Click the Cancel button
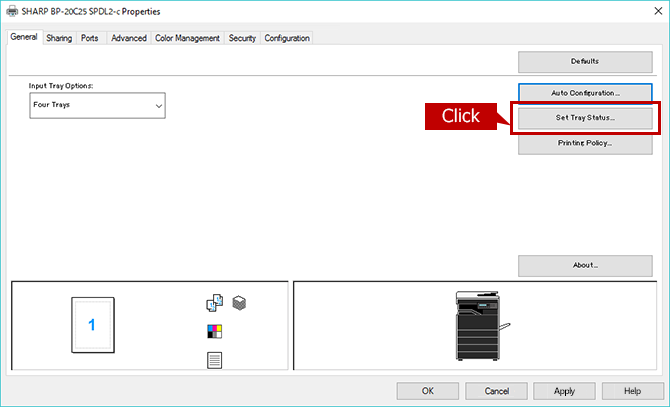The image size is (670, 407). 497,391
